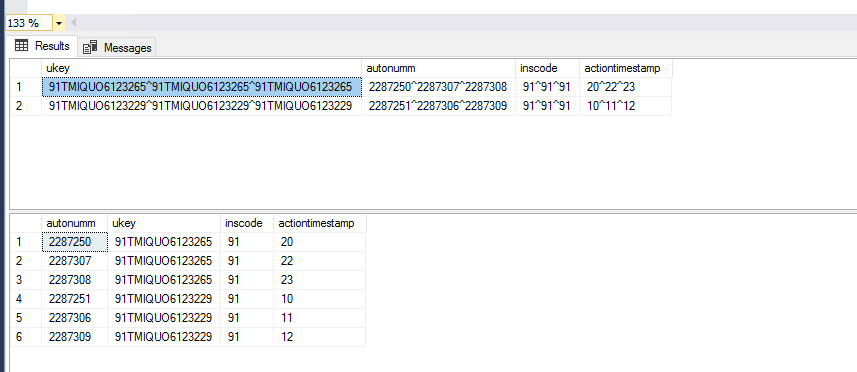Select actiontimestamp cell 23 in bottom grid
This screenshot has width=857, height=372.
point(320,280)
